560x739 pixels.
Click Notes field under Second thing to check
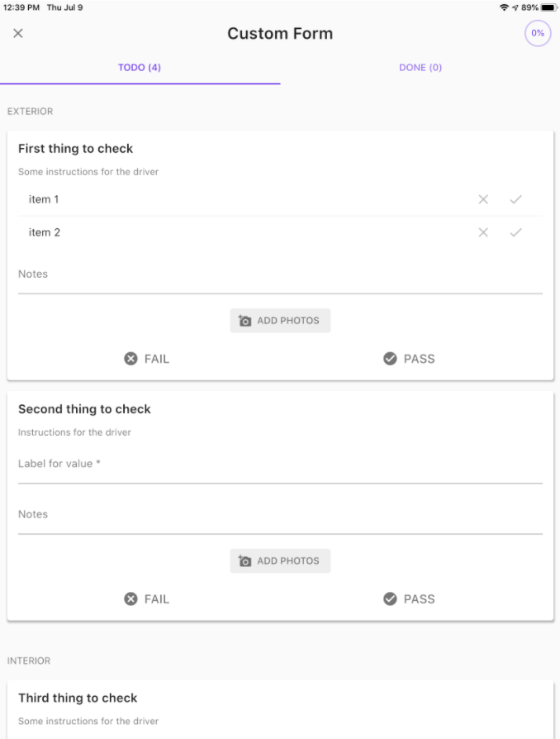(280, 516)
